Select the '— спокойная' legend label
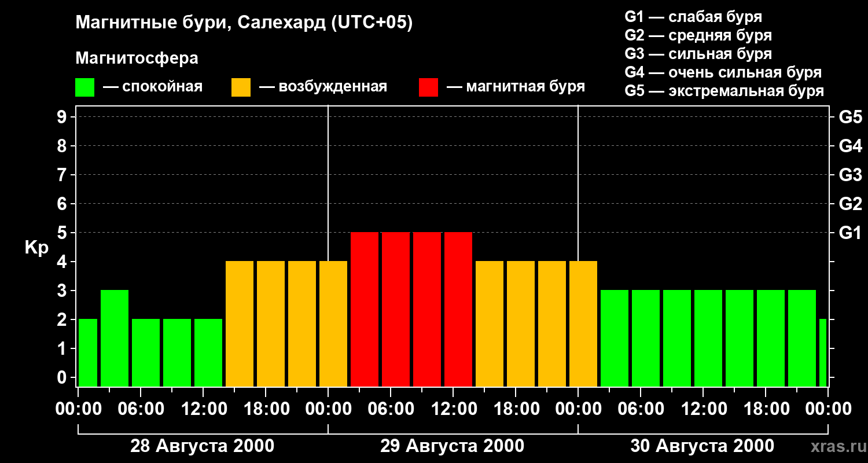868x463 pixels. coord(153,87)
